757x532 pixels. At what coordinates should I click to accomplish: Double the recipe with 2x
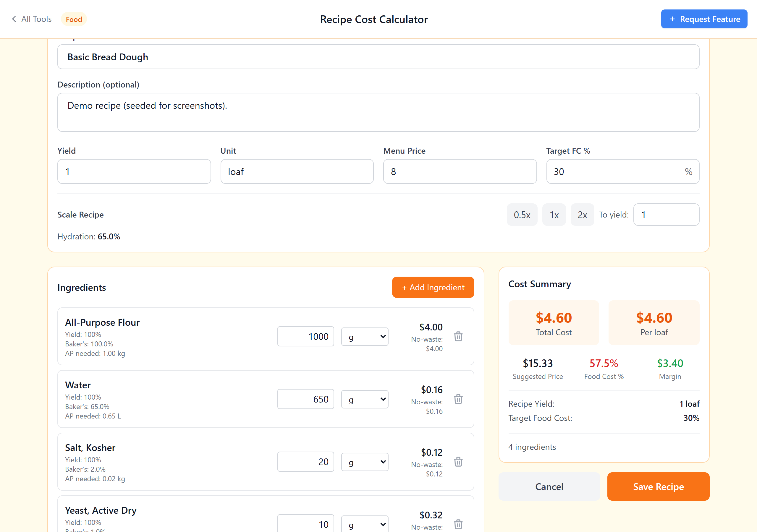point(582,215)
